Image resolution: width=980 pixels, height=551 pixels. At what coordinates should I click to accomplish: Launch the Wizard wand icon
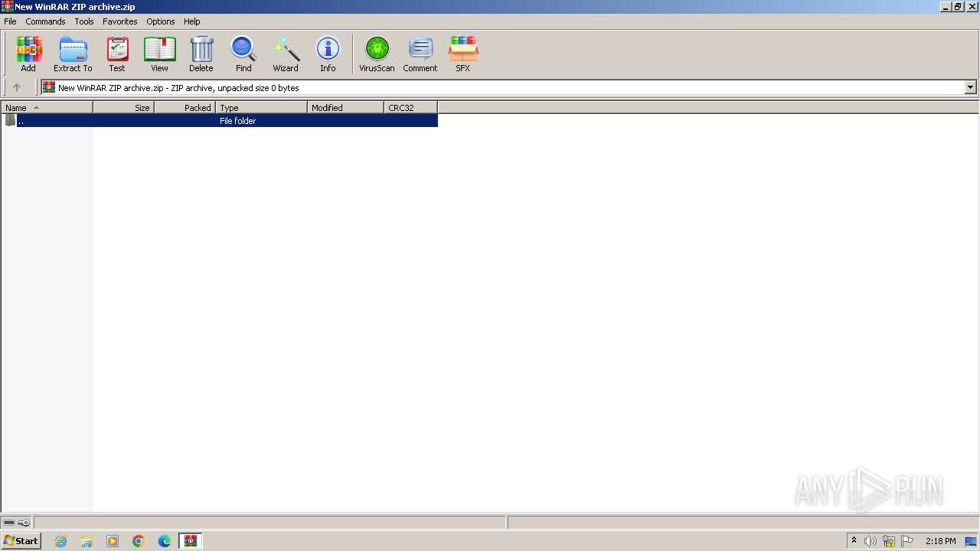click(x=286, y=54)
